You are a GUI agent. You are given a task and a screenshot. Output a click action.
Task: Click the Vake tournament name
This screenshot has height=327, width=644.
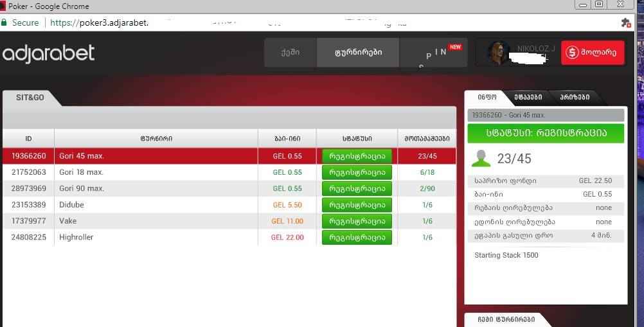coord(67,221)
